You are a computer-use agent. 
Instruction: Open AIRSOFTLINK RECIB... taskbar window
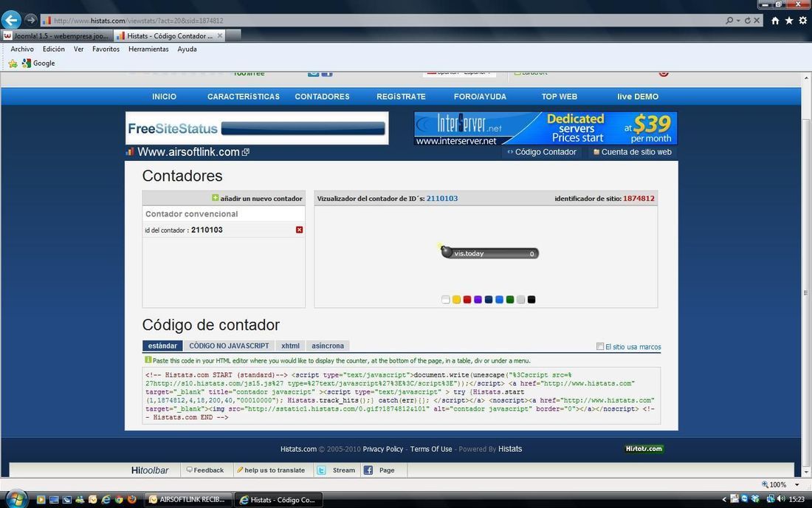[188, 500]
